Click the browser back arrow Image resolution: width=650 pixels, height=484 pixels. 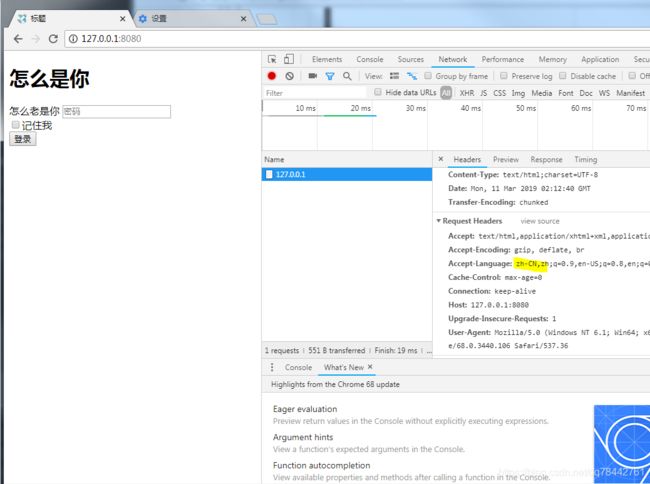[18, 39]
